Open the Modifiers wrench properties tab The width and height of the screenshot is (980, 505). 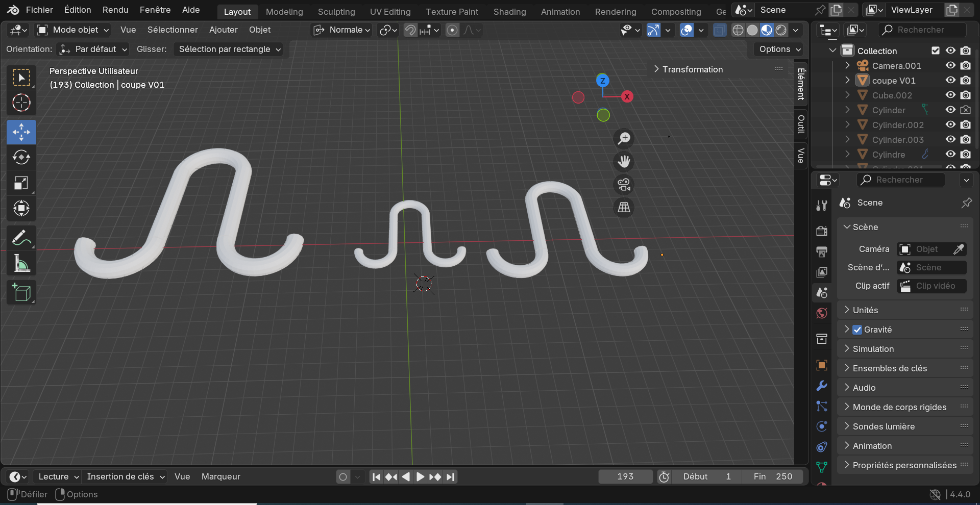[x=821, y=386]
